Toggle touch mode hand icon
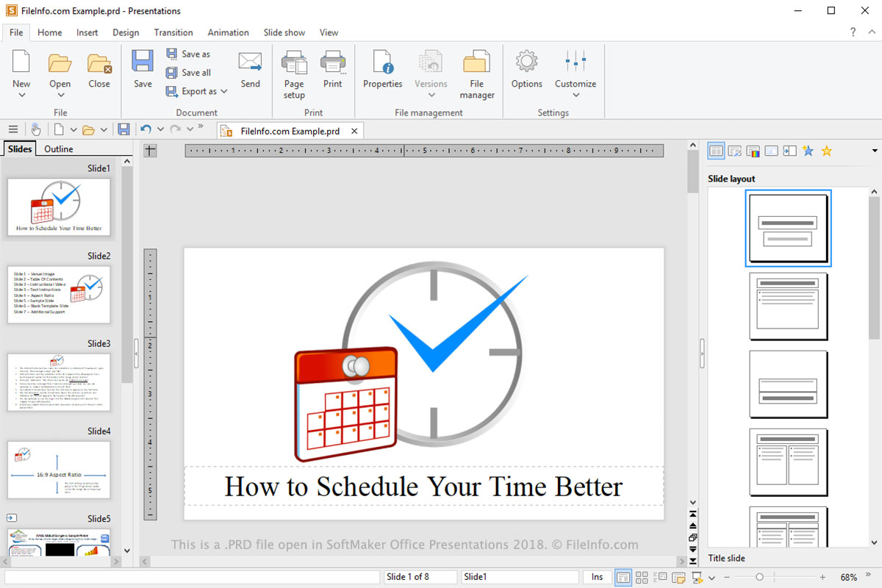This screenshot has height=588, width=882. pyautogui.click(x=36, y=129)
